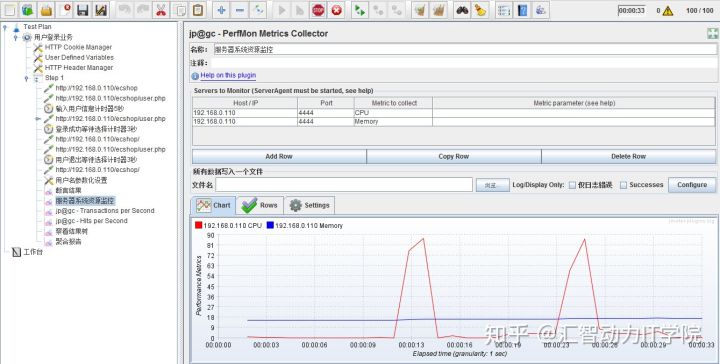Select User Defined Variables in tree

click(79, 57)
